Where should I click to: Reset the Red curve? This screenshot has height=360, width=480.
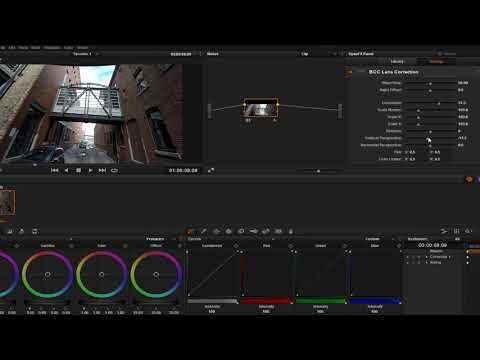pyautogui.click(x=290, y=246)
